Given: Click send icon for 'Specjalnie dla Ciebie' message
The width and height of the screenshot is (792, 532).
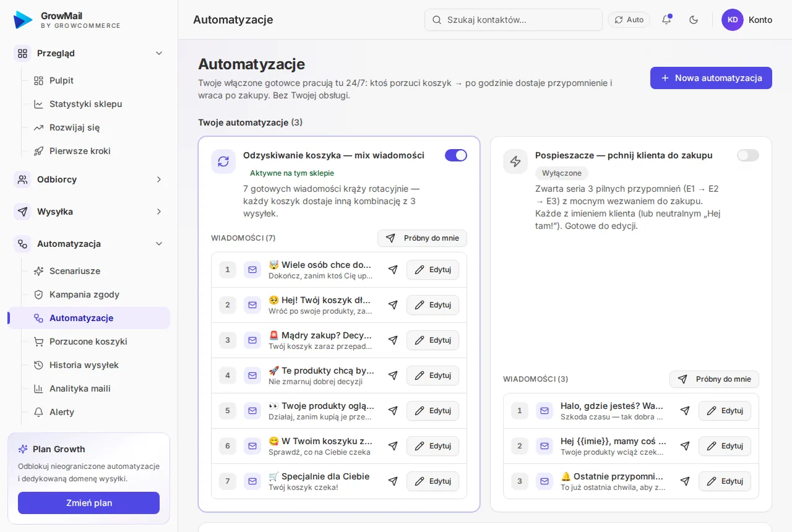Looking at the screenshot, I should click(393, 481).
